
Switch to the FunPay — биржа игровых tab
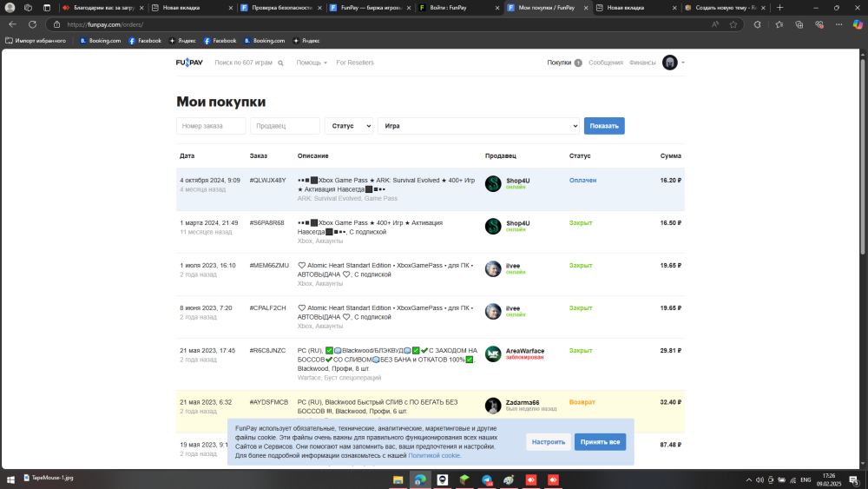pos(371,8)
